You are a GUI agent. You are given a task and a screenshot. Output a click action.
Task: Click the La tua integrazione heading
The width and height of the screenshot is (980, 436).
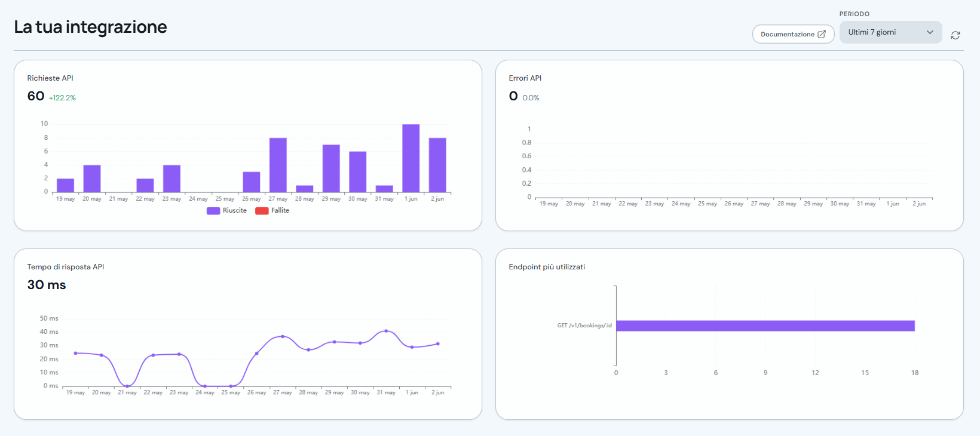pyautogui.click(x=90, y=27)
